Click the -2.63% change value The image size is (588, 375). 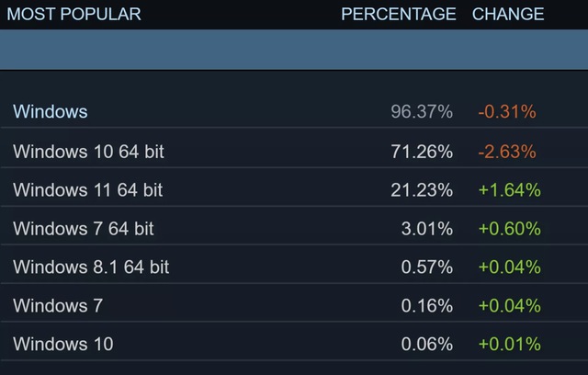(507, 151)
